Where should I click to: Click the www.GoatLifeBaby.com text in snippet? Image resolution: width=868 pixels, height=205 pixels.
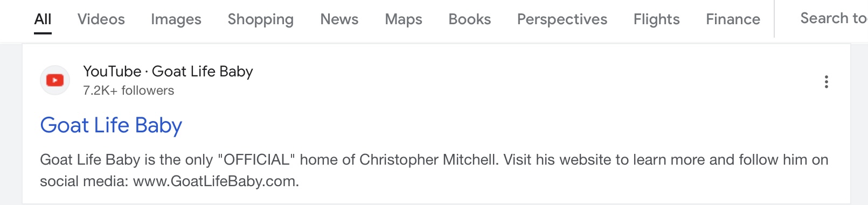pos(216,181)
